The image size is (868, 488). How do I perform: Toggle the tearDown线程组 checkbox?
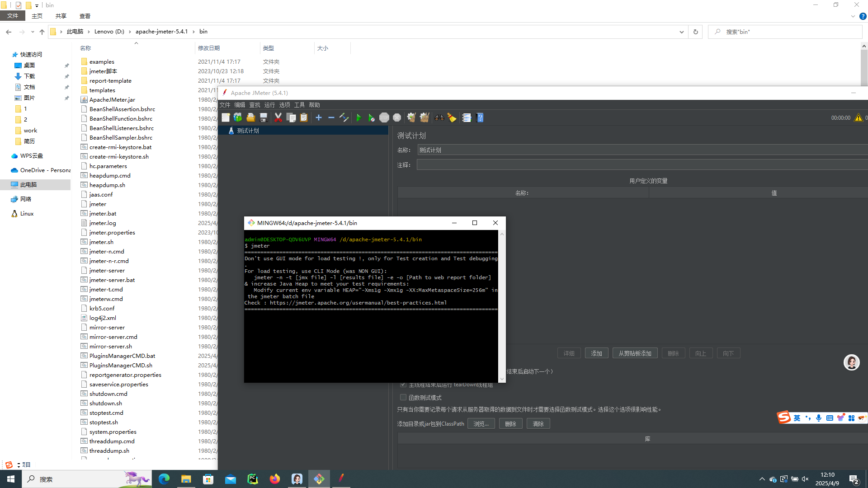click(x=403, y=385)
